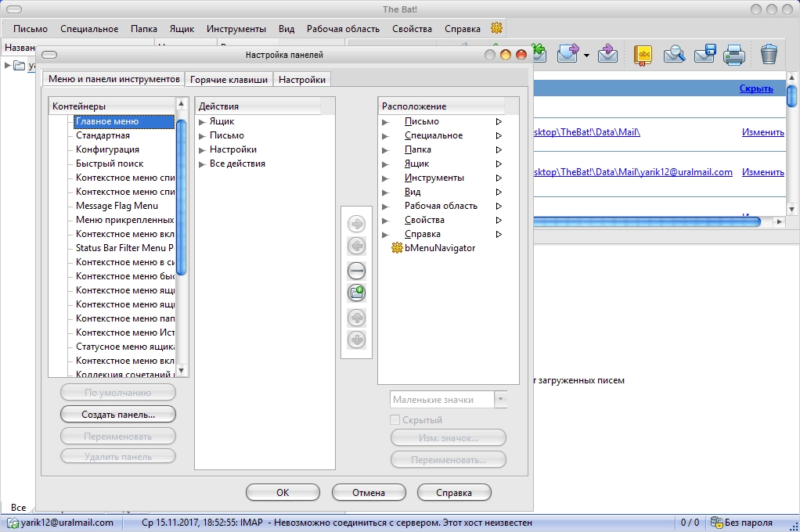The image size is (800, 532).
Task: Click the sun icon in main menu bar
Action: click(x=496, y=28)
